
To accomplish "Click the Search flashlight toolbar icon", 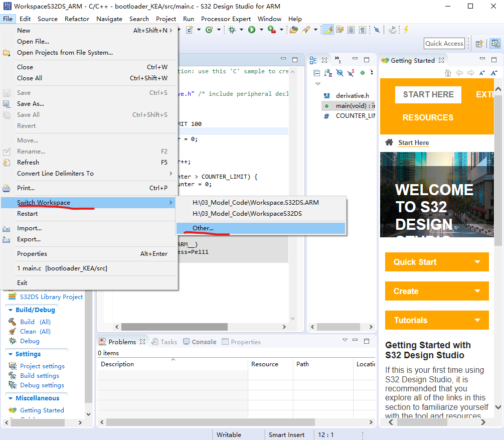I will pyautogui.click(x=306, y=30).
